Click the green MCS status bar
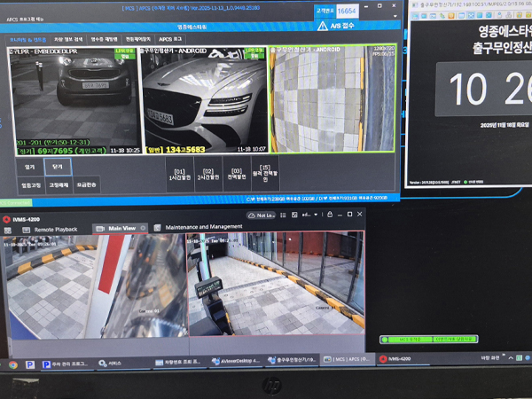This screenshot has height=399, width=532. point(428,339)
